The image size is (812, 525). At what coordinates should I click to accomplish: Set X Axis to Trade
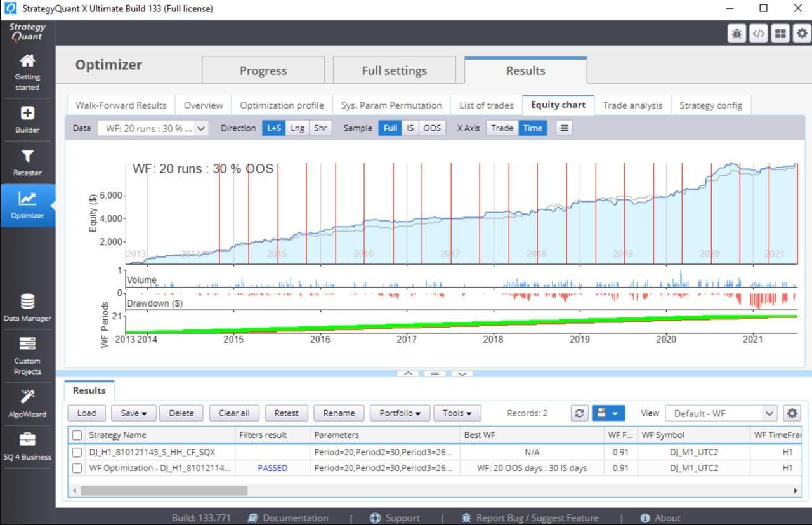coord(502,128)
